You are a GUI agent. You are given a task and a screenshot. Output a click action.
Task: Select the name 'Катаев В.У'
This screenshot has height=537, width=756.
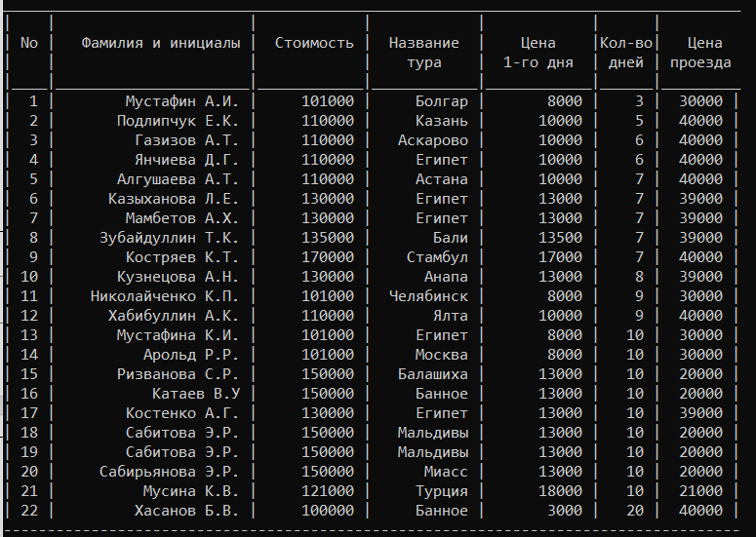tap(196, 394)
